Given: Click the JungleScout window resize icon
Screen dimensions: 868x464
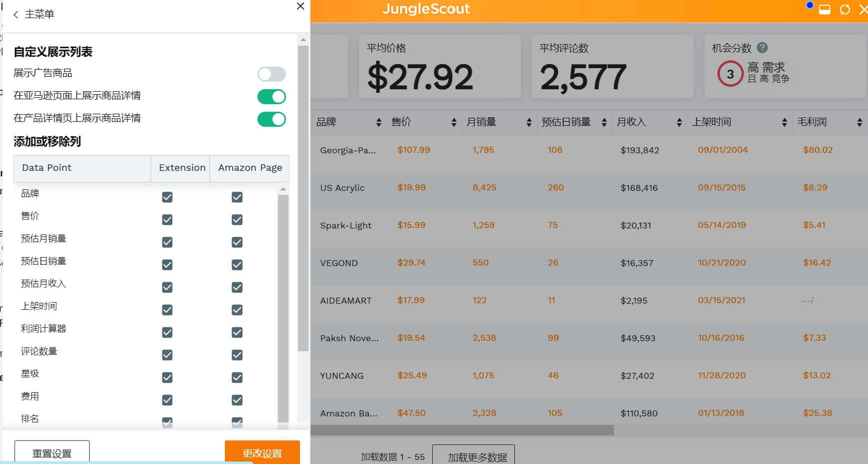Looking at the screenshot, I should [824, 10].
